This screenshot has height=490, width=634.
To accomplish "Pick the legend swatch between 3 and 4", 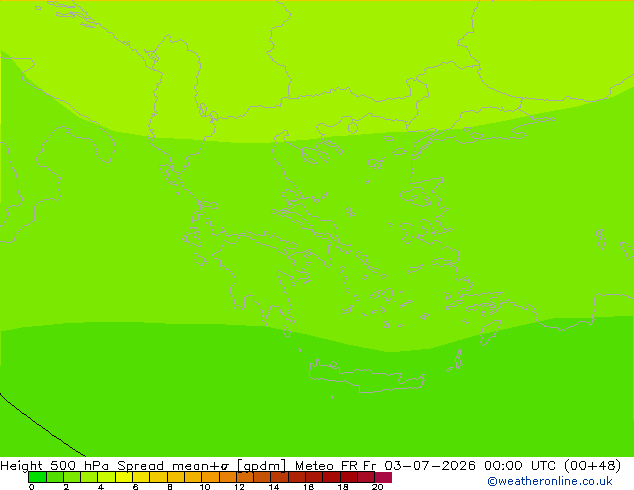I will point(89,477).
